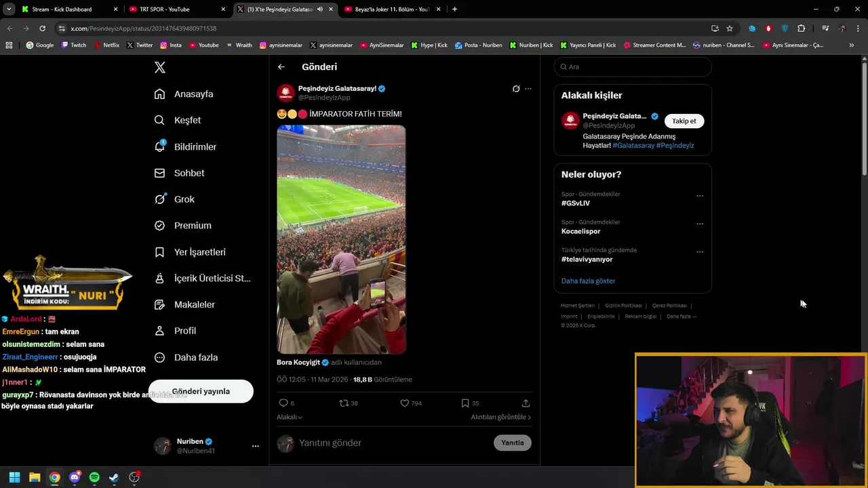The image size is (868, 488).
Task: Click reply icon with 6 replies
Action: [x=286, y=403]
